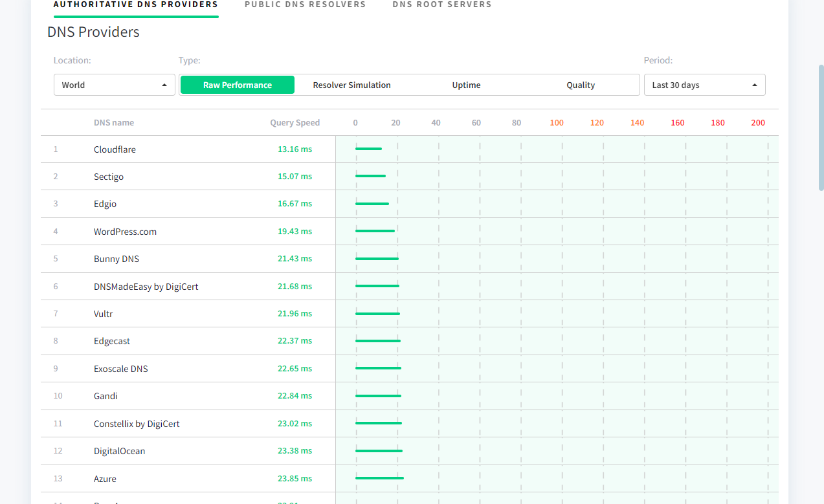The width and height of the screenshot is (824, 504).
Task: Open the Period dropdown set to Last 30 days
Action: 705,85
